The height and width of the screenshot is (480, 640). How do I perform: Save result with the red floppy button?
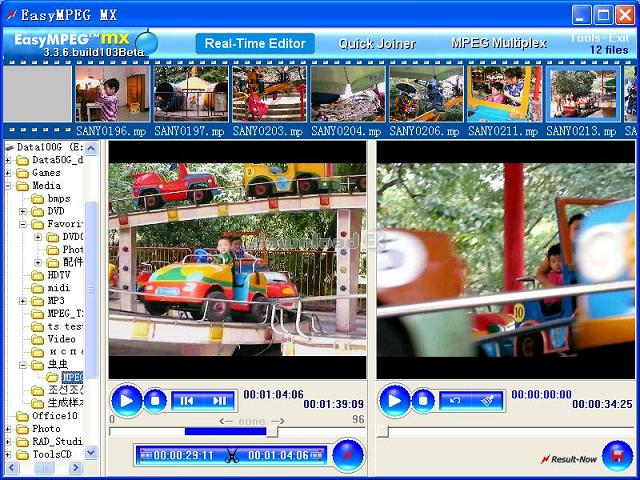[617, 456]
